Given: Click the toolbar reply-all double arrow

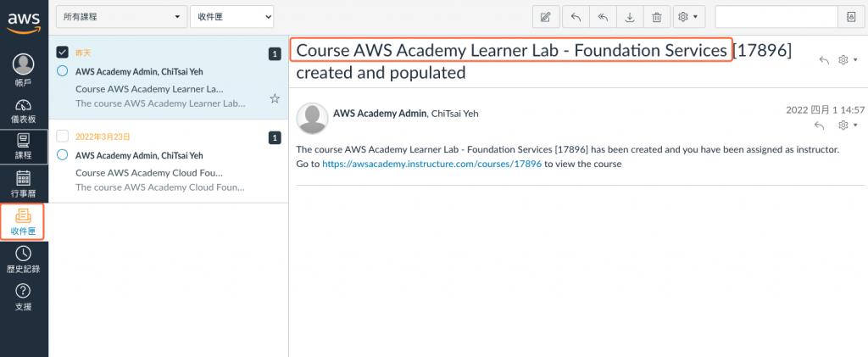Looking at the screenshot, I should coord(603,17).
